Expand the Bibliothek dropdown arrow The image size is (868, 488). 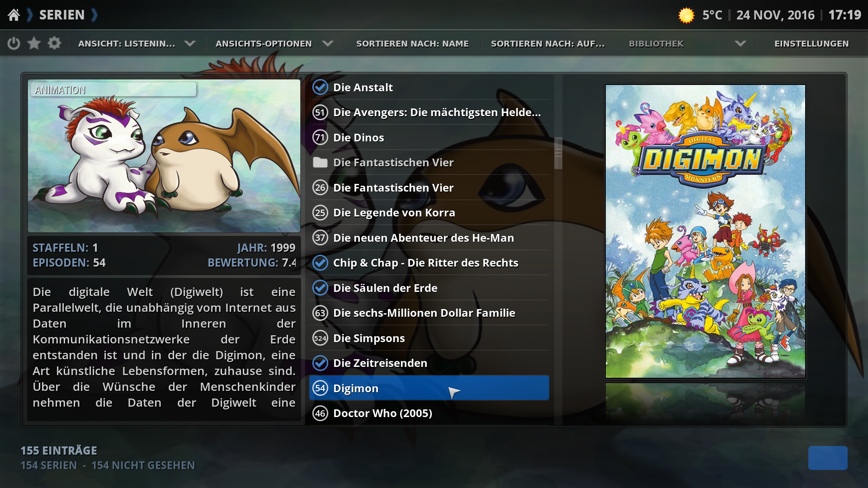(740, 43)
